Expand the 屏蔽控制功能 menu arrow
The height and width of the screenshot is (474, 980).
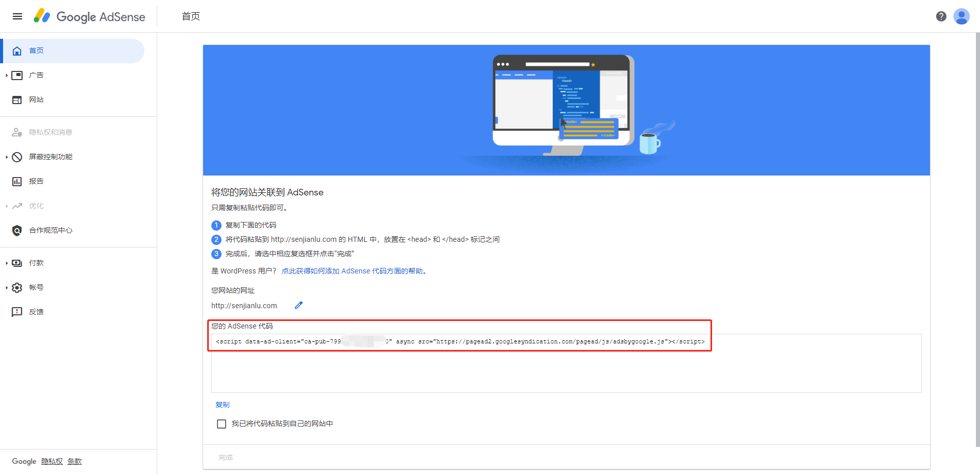(7, 157)
